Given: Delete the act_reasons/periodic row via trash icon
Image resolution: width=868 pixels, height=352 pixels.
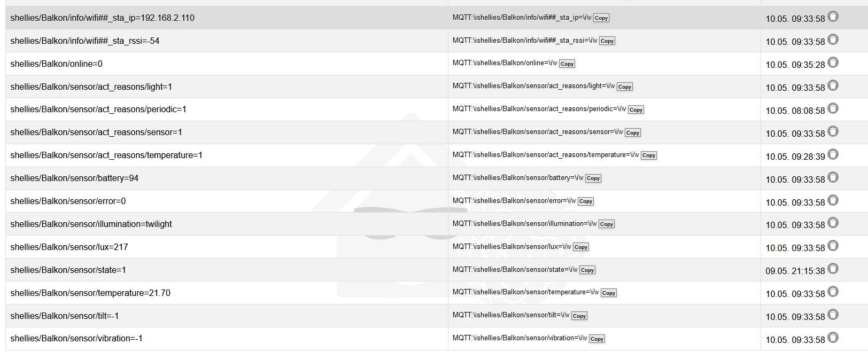Looking at the screenshot, I should point(833,109).
